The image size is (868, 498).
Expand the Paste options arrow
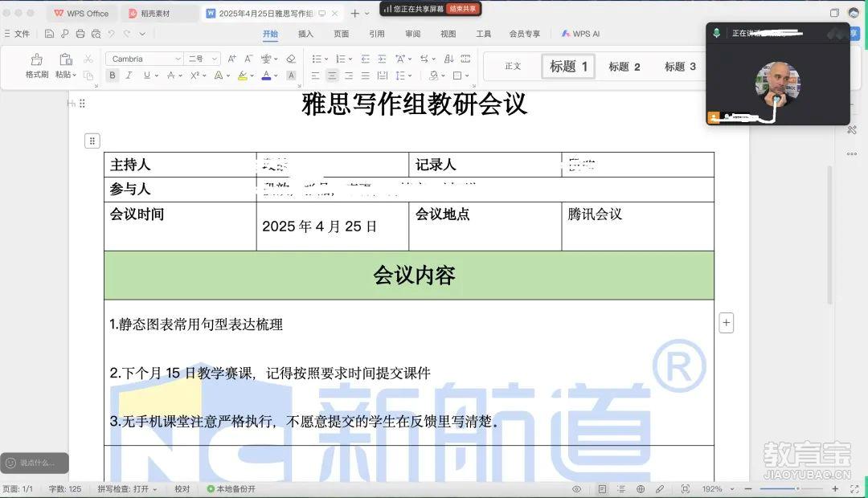click(74, 75)
